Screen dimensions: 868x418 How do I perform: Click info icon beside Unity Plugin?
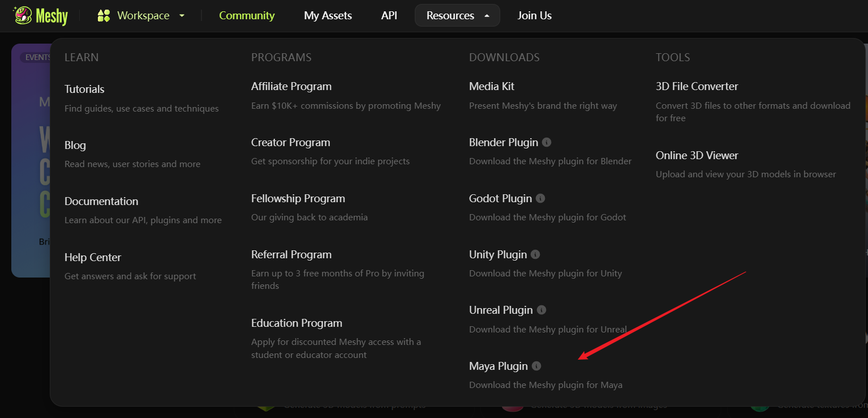(x=535, y=254)
